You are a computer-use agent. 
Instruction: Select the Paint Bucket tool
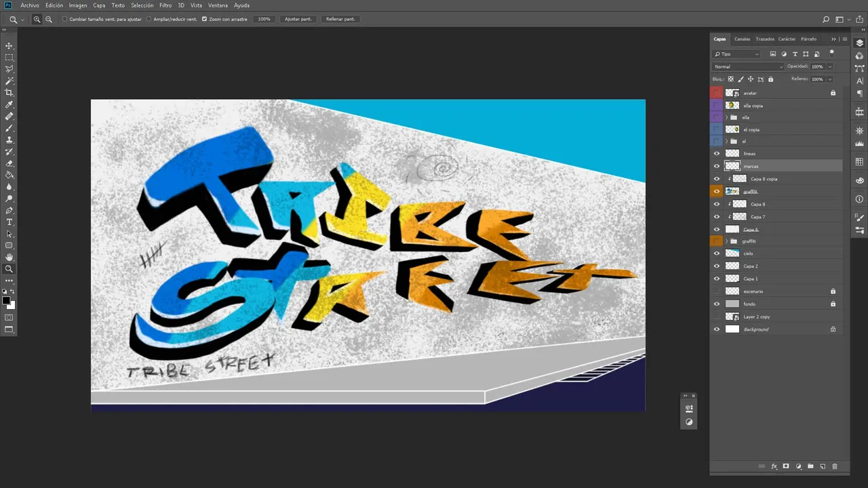(x=9, y=175)
